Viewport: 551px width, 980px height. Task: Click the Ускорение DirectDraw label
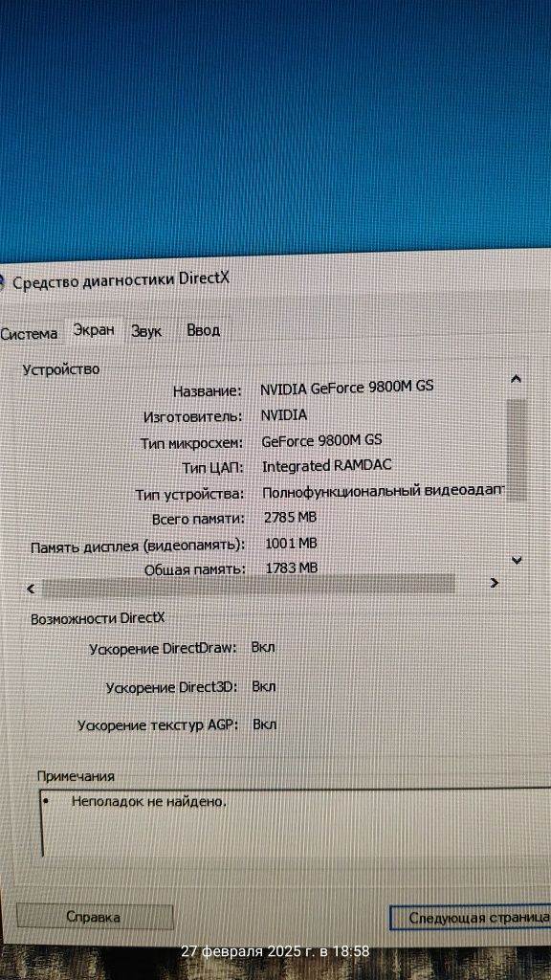[163, 648]
